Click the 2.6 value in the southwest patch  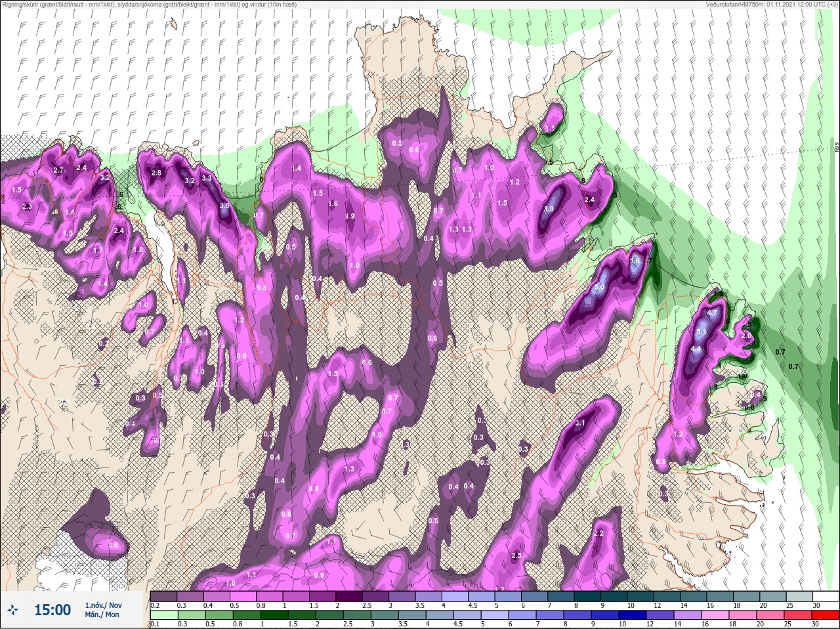coord(113,545)
